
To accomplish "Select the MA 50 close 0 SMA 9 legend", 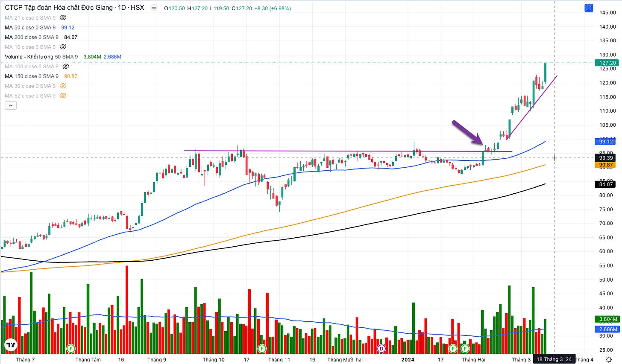I will [30, 27].
